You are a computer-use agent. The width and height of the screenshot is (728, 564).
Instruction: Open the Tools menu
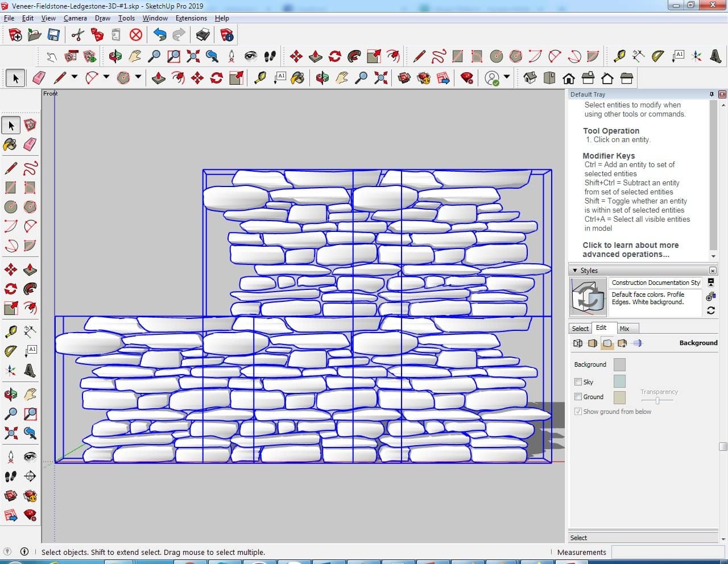pyautogui.click(x=126, y=18)
